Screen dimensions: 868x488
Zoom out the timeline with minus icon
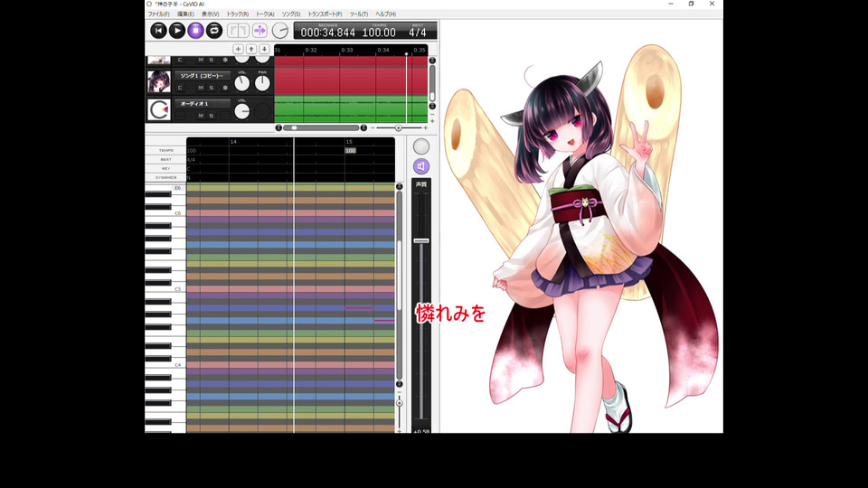coord(373,127)
